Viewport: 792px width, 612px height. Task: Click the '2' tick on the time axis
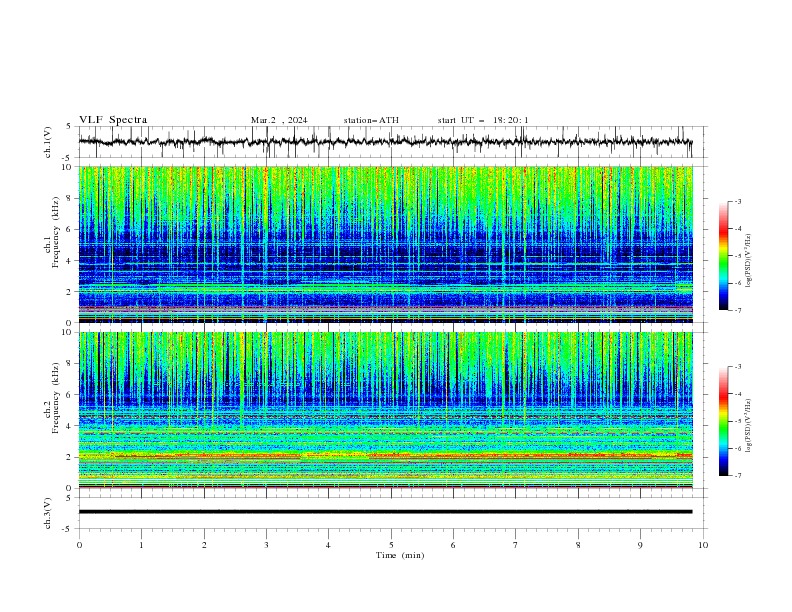tap(204, 545)
